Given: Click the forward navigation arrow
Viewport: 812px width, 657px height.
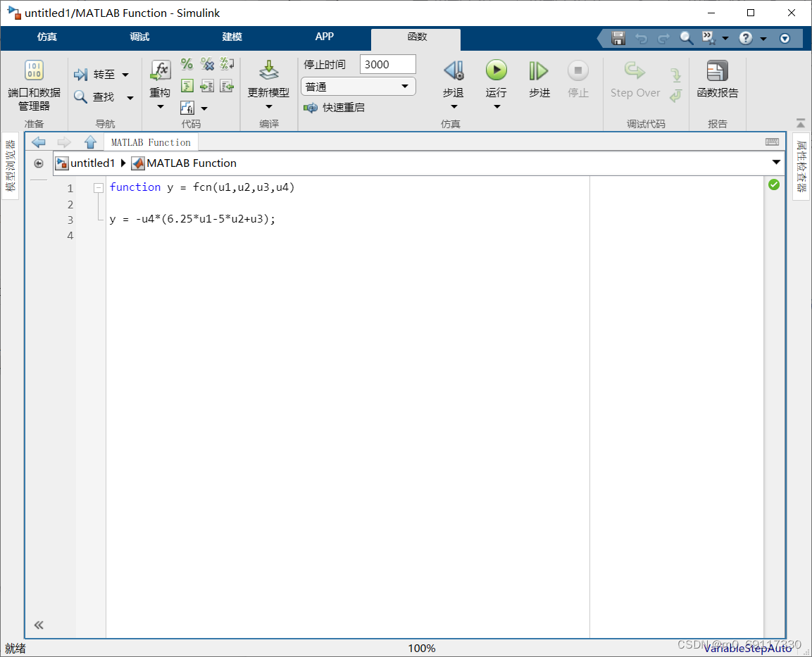Looking at the screenshot, I should coord(63,142).
